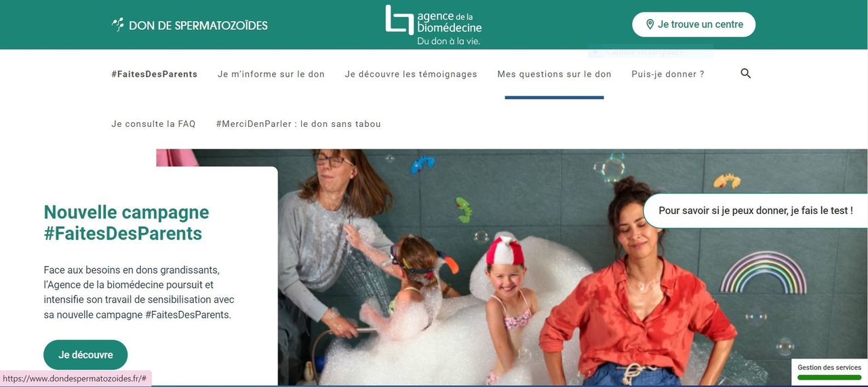Click the Je trouve un centre button

[x=694, y=24]
